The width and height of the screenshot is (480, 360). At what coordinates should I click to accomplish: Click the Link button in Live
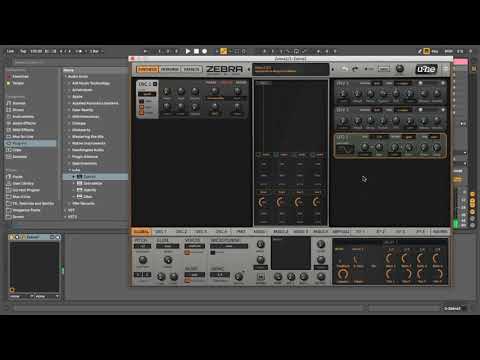pos(10,51)
